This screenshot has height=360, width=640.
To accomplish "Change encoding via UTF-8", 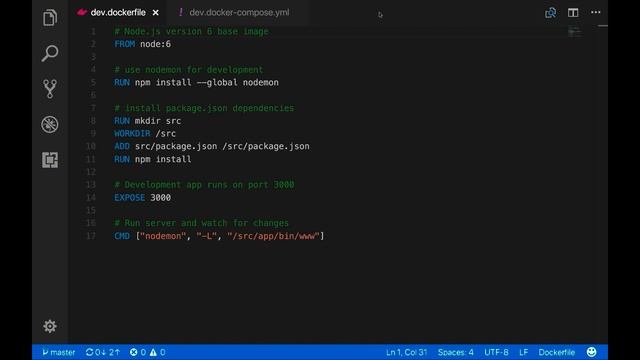I will 496,352.
